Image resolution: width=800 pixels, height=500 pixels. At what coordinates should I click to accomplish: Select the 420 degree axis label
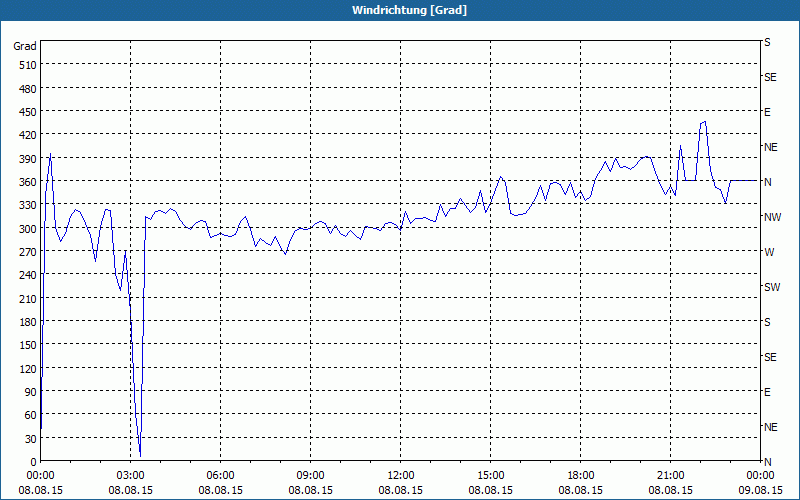tap(29, 135)
